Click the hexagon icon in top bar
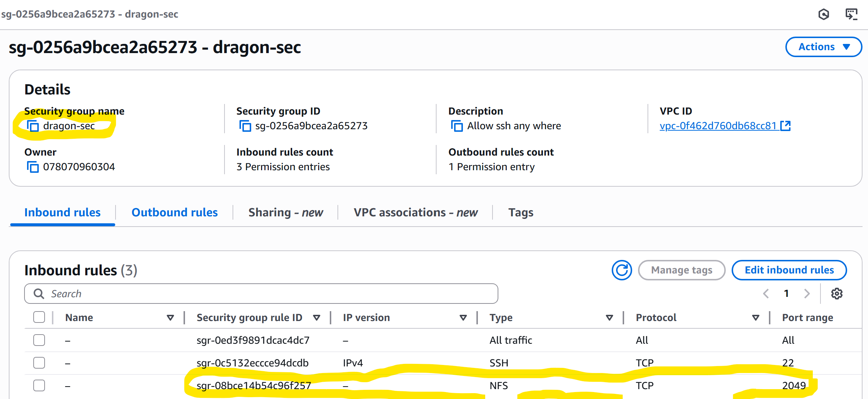868x399 pixels. click(x=824, y=14)
